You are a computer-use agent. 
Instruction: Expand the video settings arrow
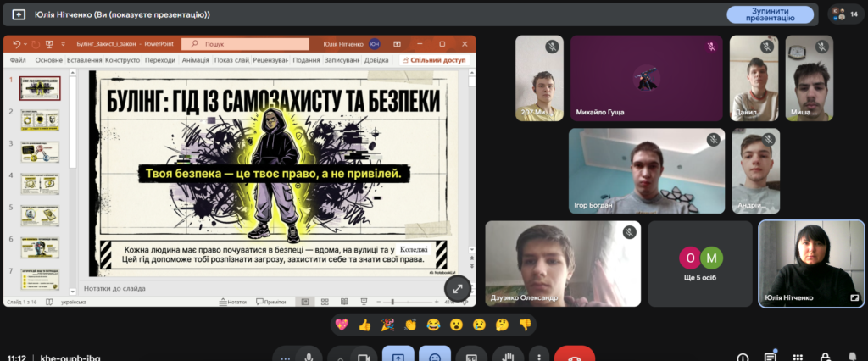coord(338,357)
